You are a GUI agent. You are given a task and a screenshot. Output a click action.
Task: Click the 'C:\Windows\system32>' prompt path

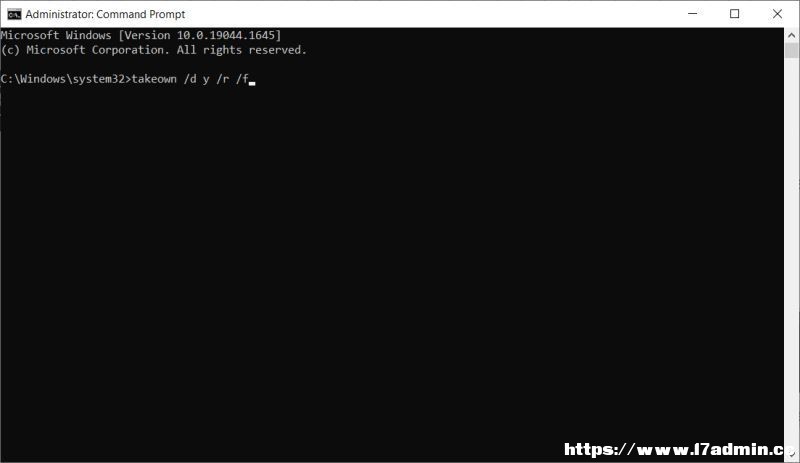pos(66,79)
